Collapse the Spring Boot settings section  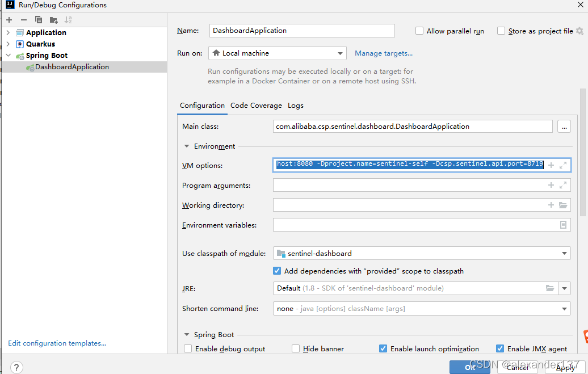point(186,334)
